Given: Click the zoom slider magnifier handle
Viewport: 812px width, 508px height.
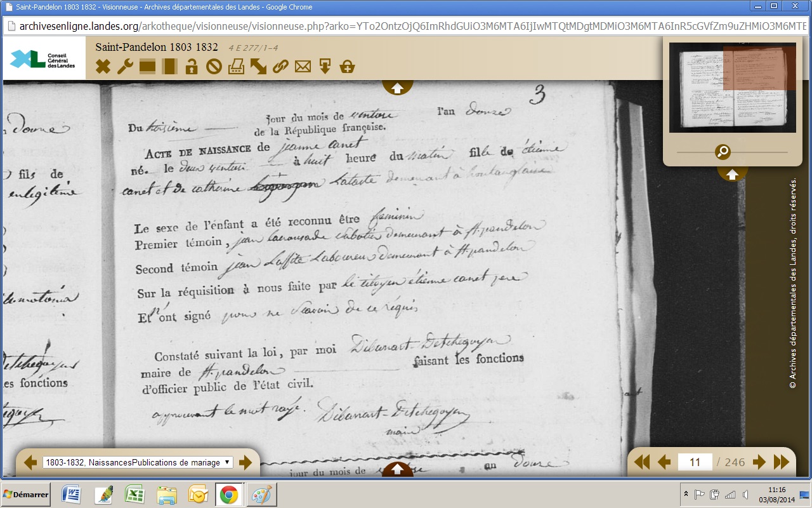Looking at the screenshot, I should coord(723,152).
